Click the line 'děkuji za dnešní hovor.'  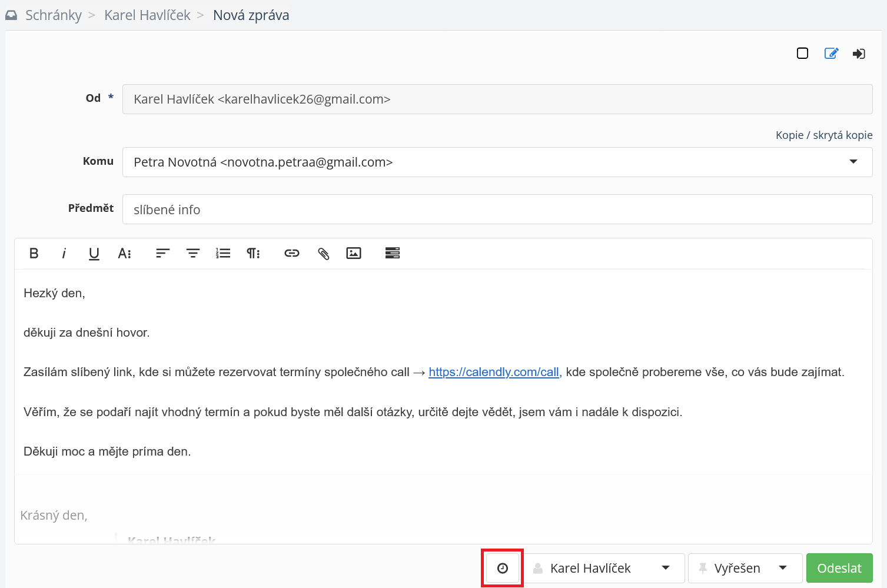[x=87, y=333]
